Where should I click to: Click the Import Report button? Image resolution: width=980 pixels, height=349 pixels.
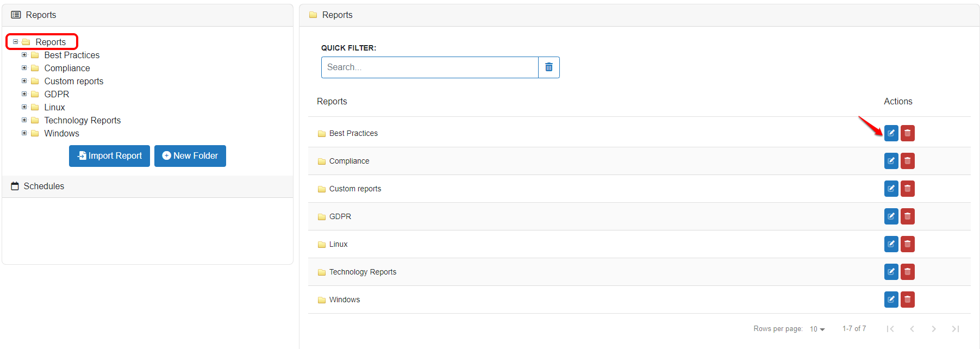[109, 156]
